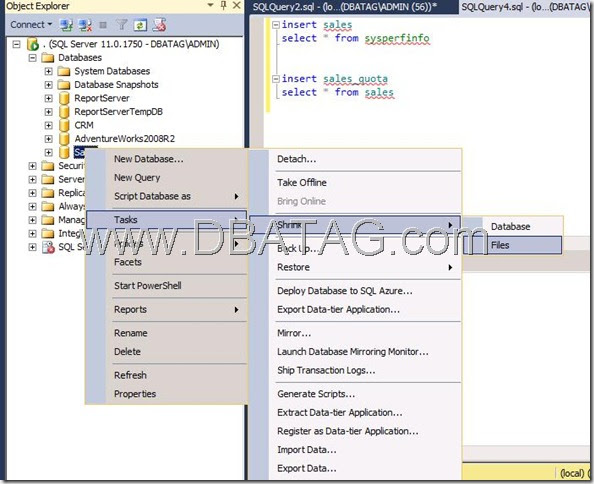Click the Refresh icon in Object Explorer toolbar
The height and width of the screenshot is (484, 594).
point(140,25)
